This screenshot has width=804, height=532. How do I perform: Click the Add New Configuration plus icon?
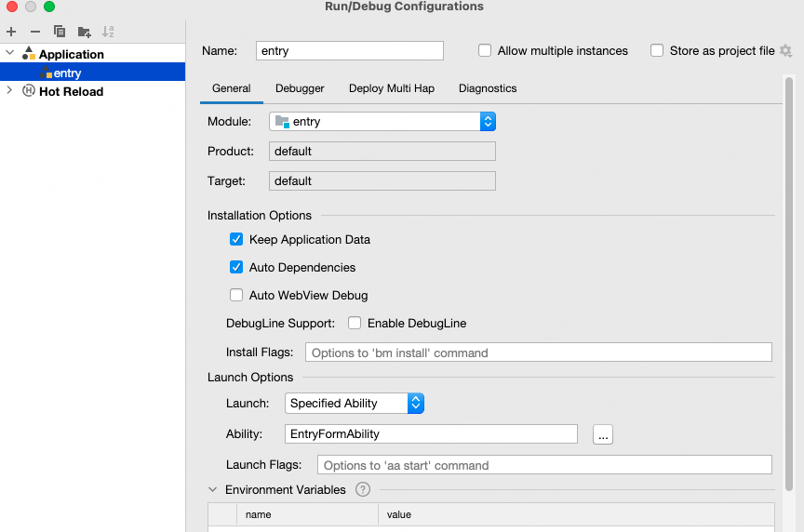(x=11, y=32)
